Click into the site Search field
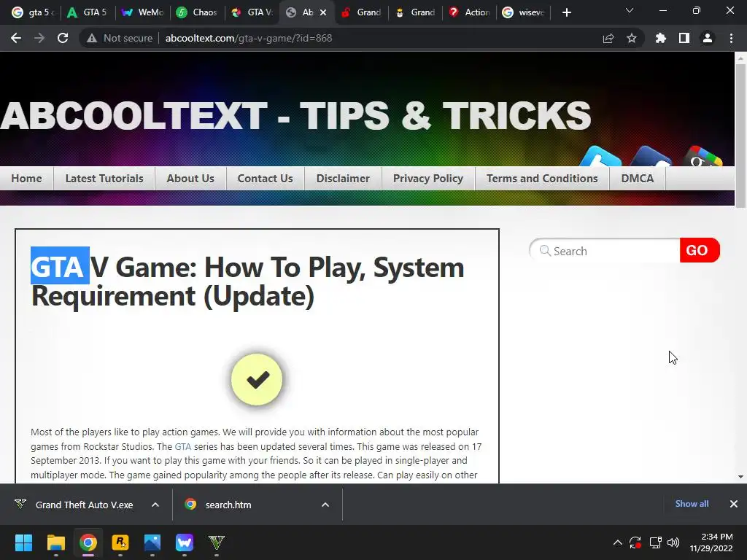 pos(605,251)
